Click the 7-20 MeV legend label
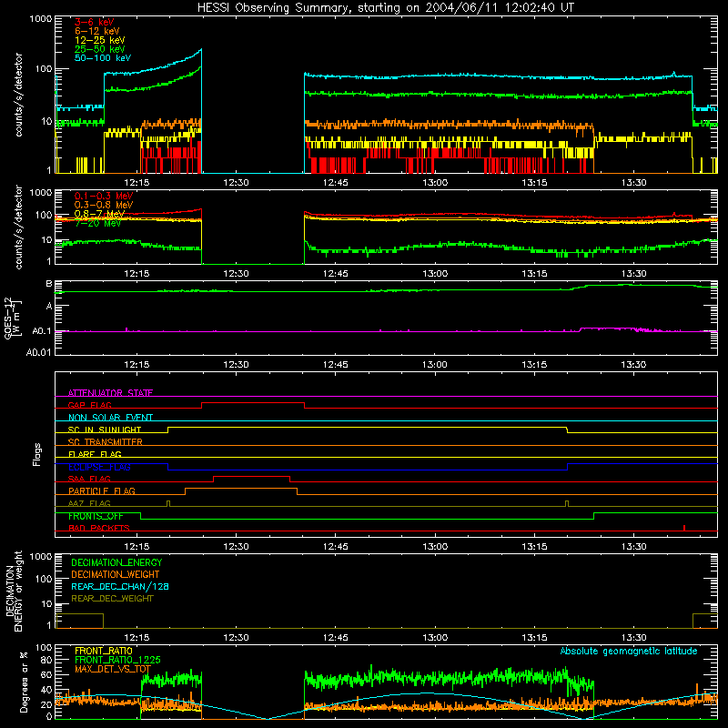Image resolution: width=728 pixels, height=728 pixels. [x=98, y=223]
